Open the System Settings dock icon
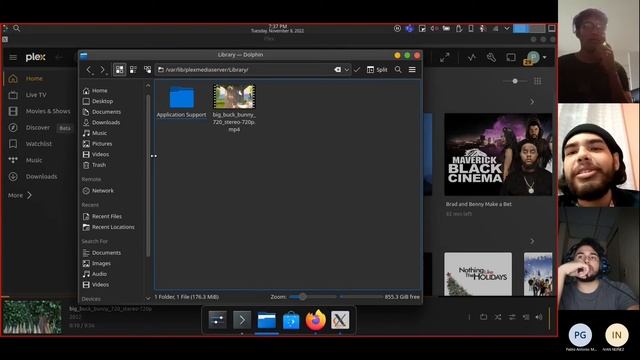The height and width of the screenshot is (360, 640). point(217,320)
